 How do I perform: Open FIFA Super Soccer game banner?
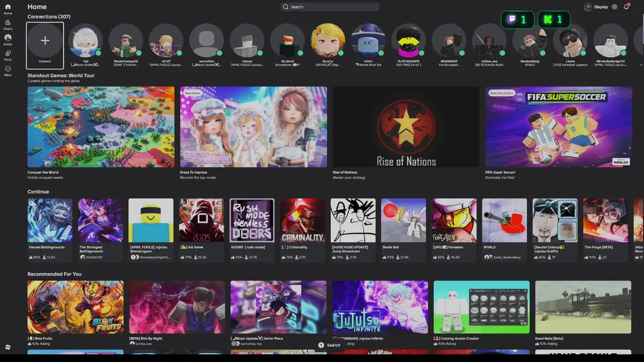(x=558, y=127)
